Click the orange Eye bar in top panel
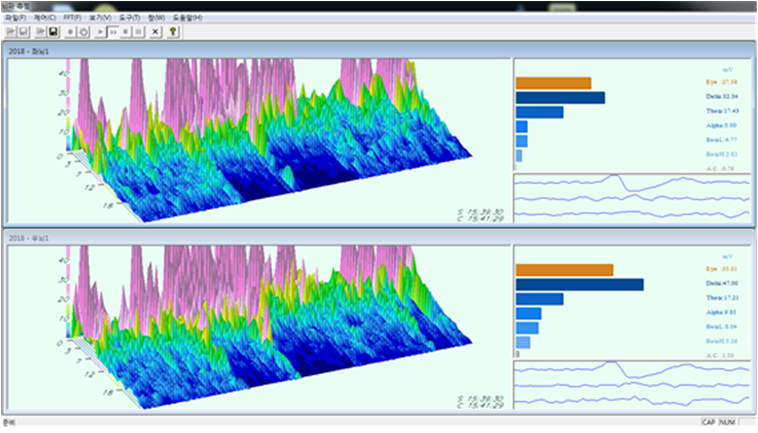 553,83
